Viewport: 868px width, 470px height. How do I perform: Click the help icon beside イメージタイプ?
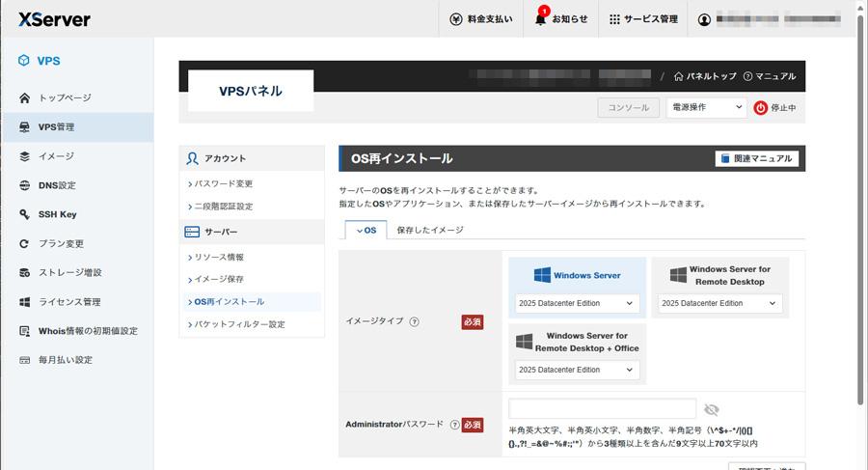414,321
